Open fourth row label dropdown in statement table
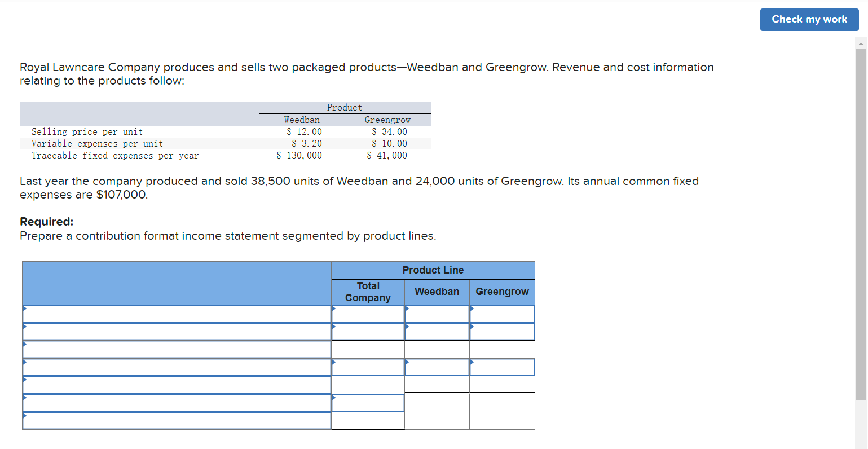Viewport: 868px width, 449px height. [177, 367]
